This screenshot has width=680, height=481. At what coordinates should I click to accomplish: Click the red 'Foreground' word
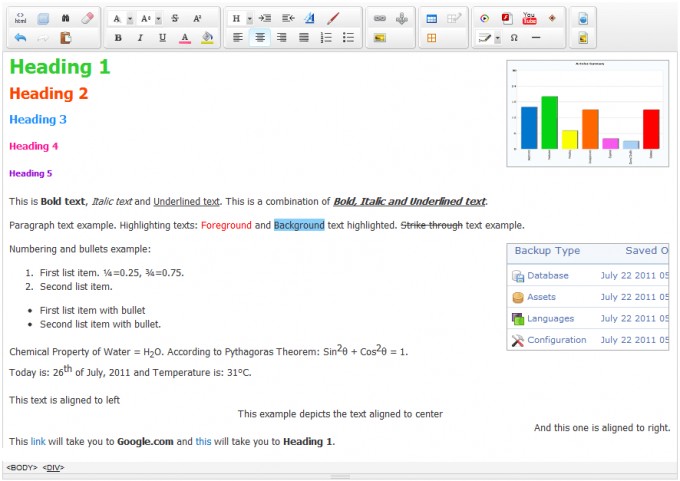pyautogui.click(x=226, y=225)
